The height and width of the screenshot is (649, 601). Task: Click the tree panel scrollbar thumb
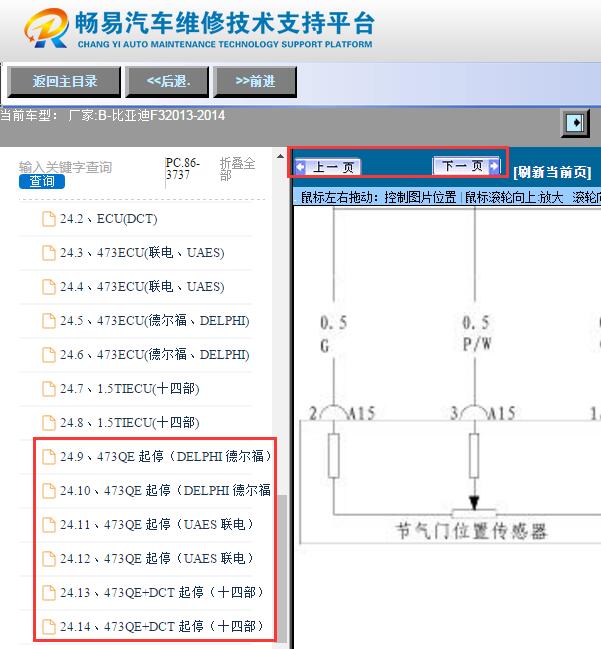coord(282,569)
